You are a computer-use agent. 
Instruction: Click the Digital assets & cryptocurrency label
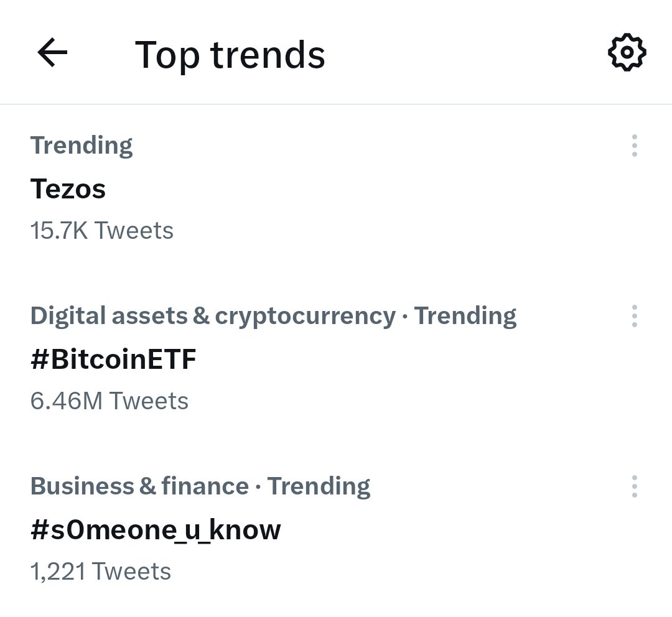[213, 316]
